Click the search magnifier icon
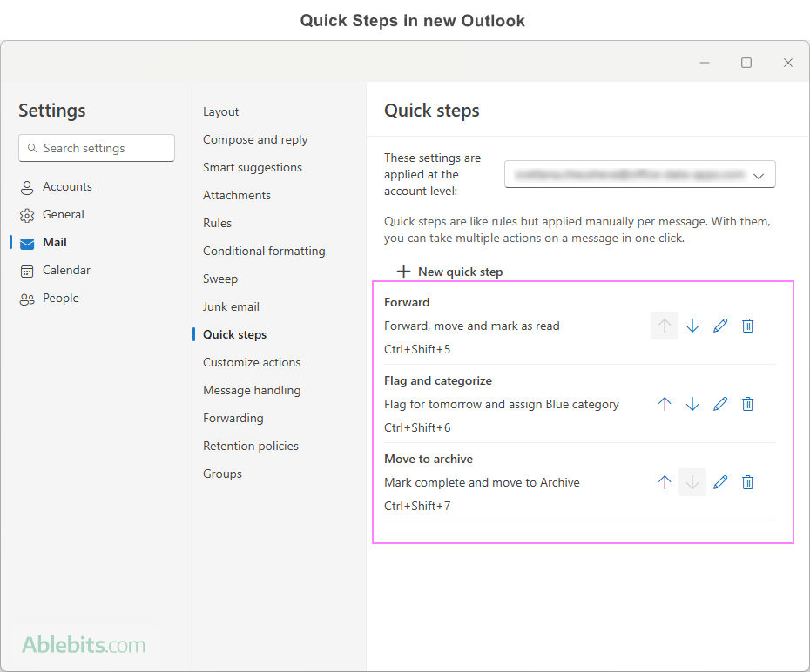The image size is (810, 672). coord(32,148)
